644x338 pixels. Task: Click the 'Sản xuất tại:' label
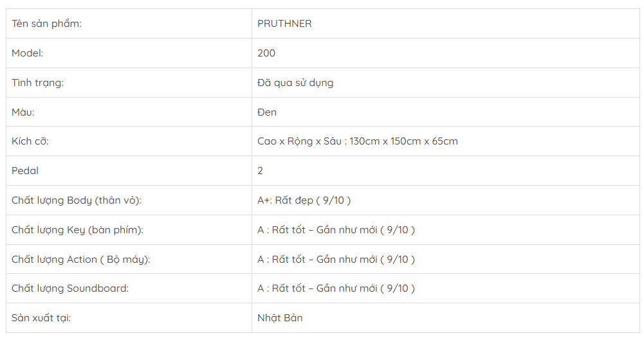tap(39, 318)
